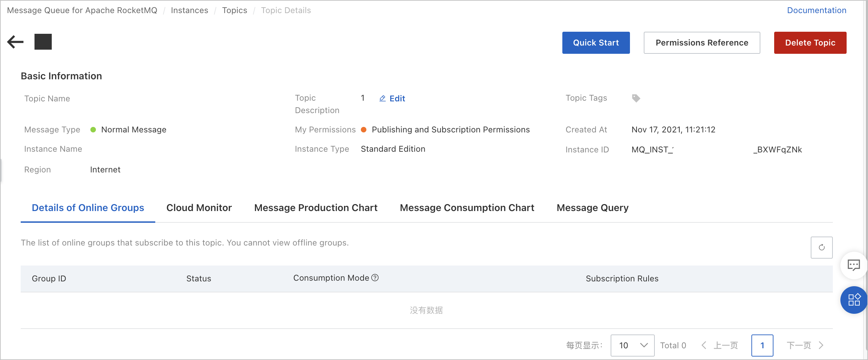Go to next page arrow
Screen dimensions: 868x360
coord(821,345)
